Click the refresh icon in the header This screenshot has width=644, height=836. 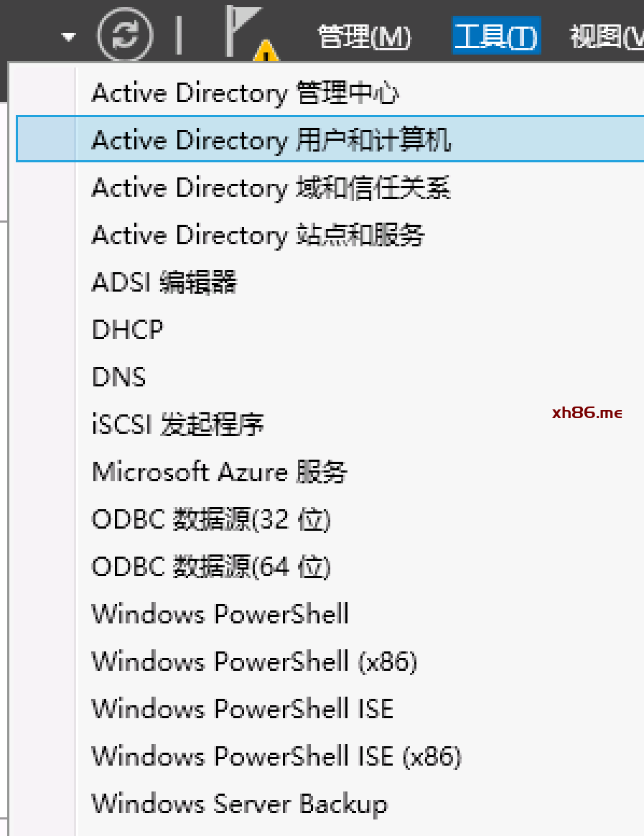pyautogui.click(x=125, y=34)
